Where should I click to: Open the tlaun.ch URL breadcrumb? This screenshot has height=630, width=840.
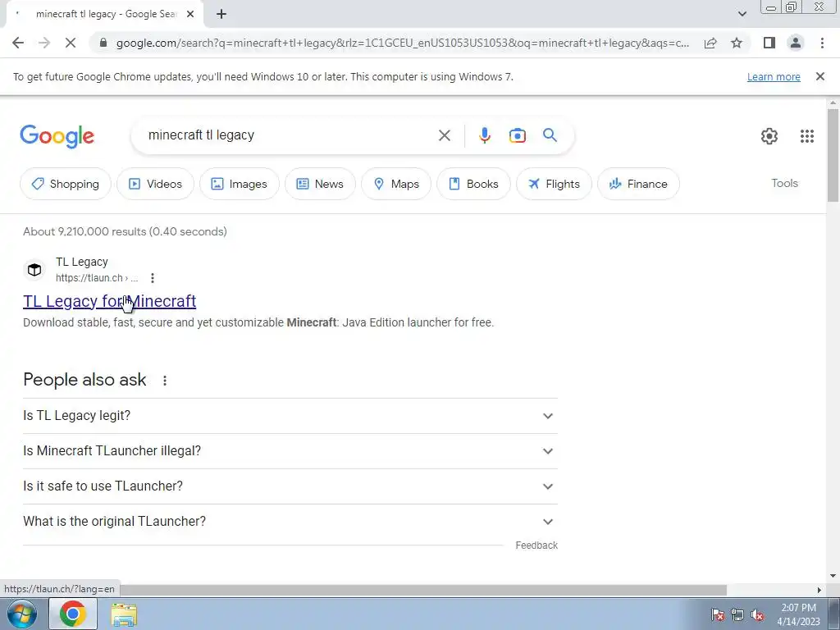pos(97,278)
